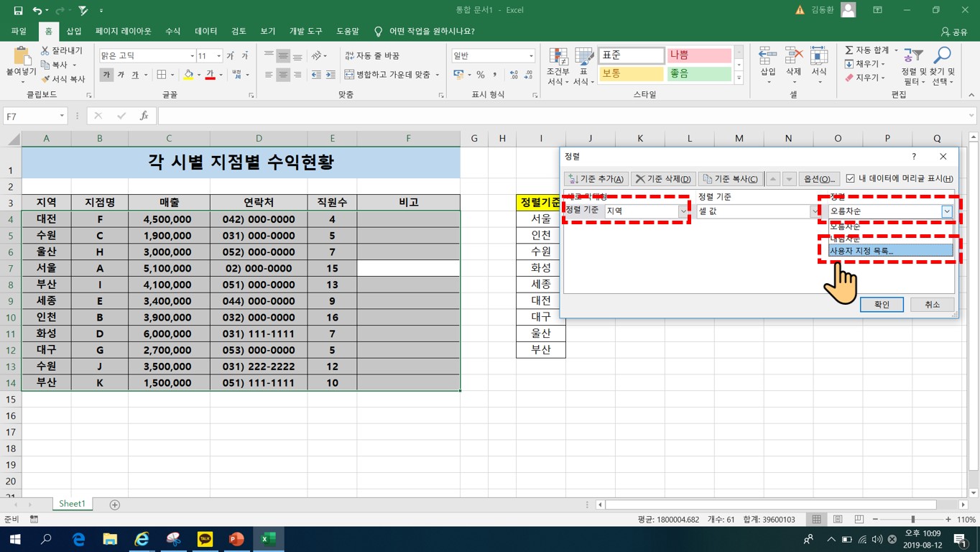Click the zoom slider in status bar

tap(912, 519)
